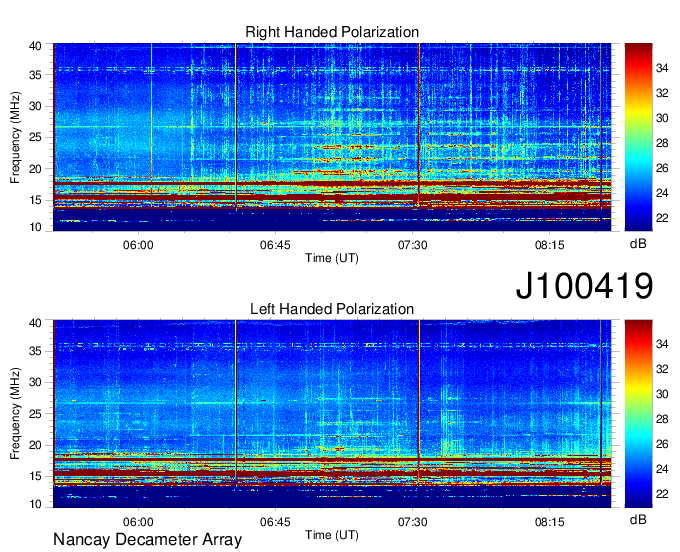
Task: Click the Frequency (MHz) label of left-handed plot
Action: coord(15,414)
